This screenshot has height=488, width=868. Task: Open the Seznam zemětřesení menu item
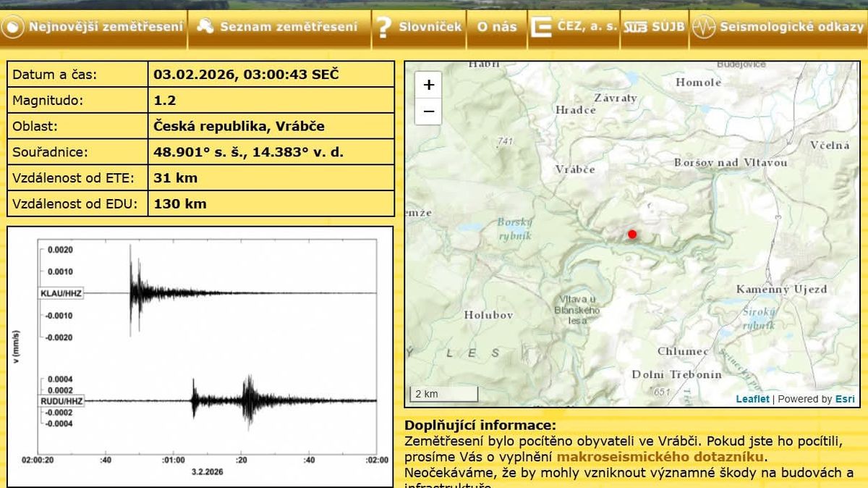click(x=289, y=28)
